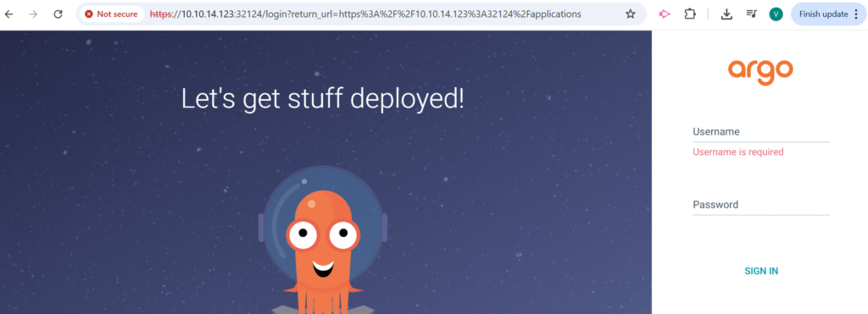Screen dimensions: 868x314
Task: Bookmark this page with the star icon
Action: coord(630,14)
